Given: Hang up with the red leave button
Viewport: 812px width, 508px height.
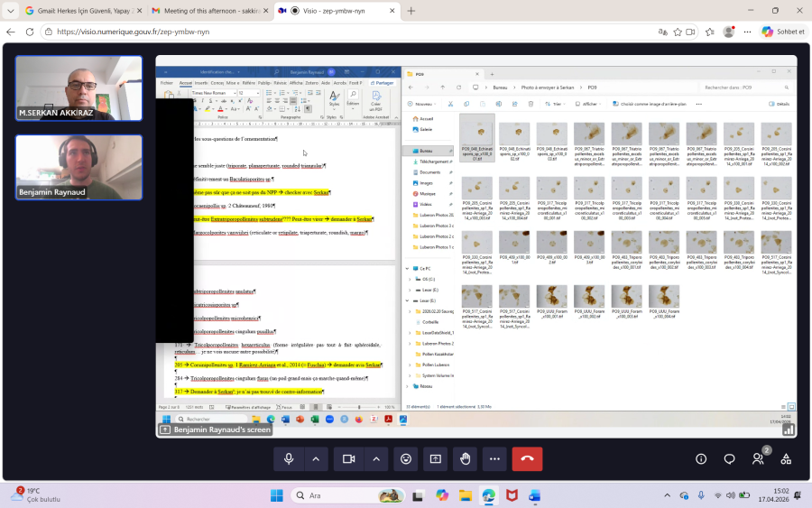Looking at the screenshot, I should tap(527, 458).
